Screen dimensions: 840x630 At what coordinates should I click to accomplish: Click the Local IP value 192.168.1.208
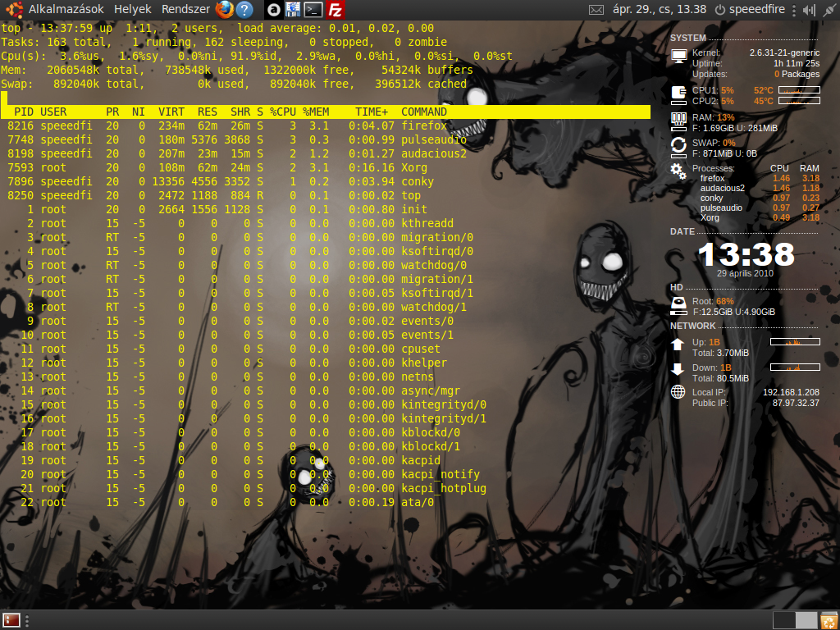pyautogui.click(x=792, y=392)
